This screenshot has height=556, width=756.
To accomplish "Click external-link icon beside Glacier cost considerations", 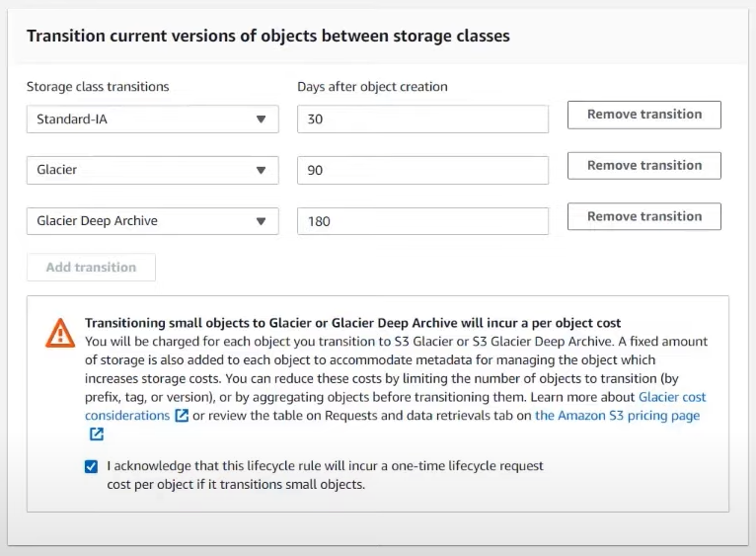I will (x=182, y=416).
